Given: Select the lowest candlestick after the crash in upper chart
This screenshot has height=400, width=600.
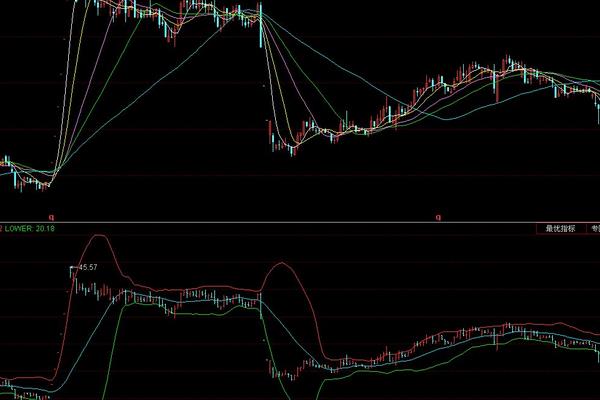Looking at the screenshot, I should (x=292, y=151).
